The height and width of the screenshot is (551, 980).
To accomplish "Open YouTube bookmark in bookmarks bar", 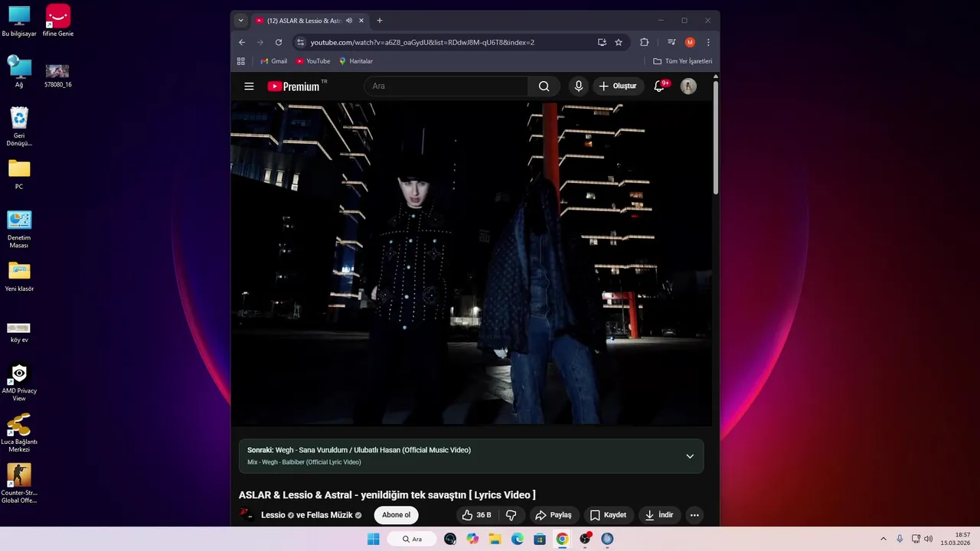I will (313, 61).
